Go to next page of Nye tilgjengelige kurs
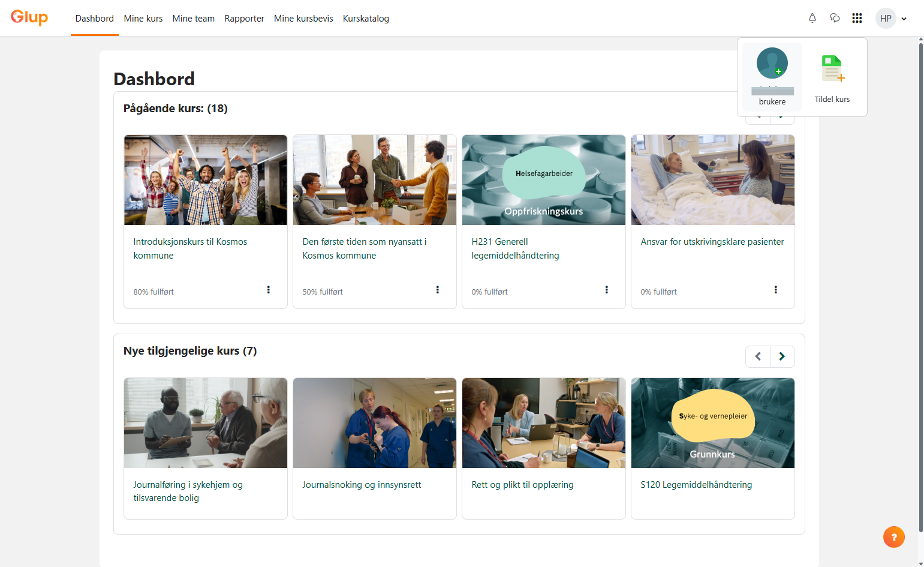924x567 pixels. tap(782, 356)
